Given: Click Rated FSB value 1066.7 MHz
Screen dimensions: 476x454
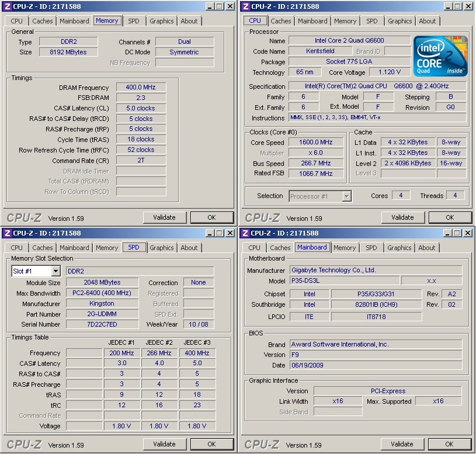Looking at the screenshot, I should [x=316, y=174].
